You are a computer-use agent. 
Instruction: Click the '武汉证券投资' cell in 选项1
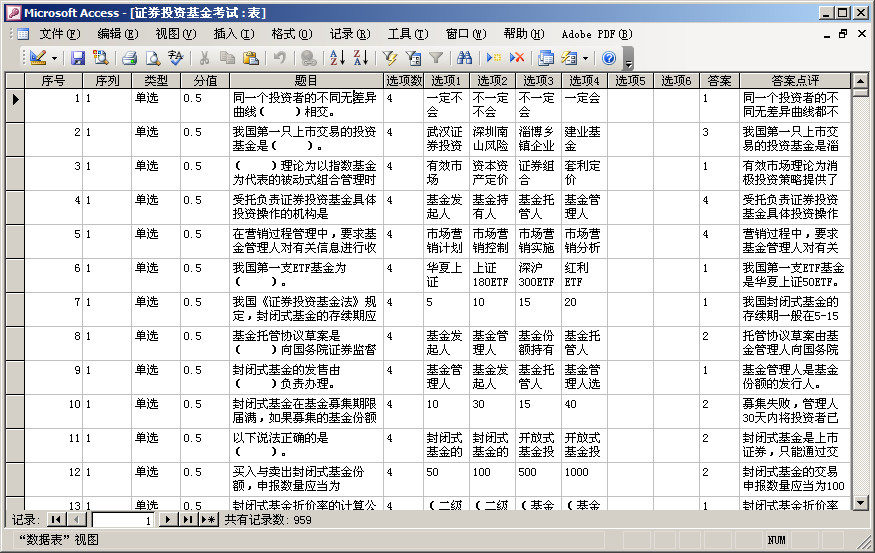446,140
